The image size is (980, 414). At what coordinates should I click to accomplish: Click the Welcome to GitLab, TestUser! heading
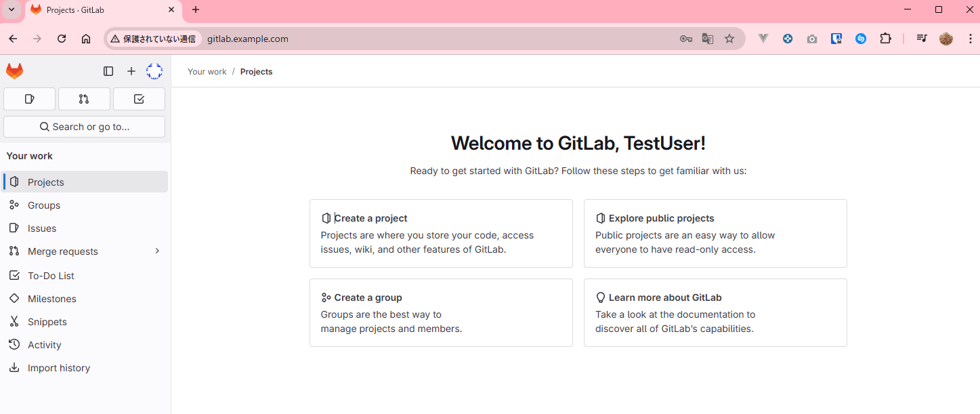pyautogui.click(x=578, y=143)
